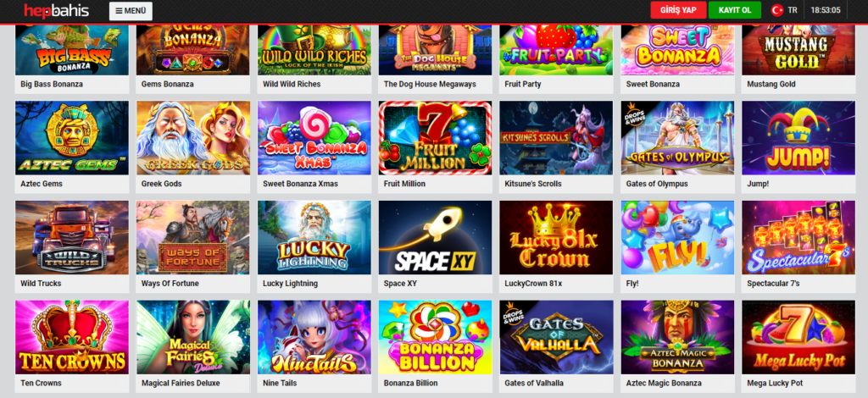Select the Wild Trucks game image
Screen dimensions: 868x398
click(72, 238)
